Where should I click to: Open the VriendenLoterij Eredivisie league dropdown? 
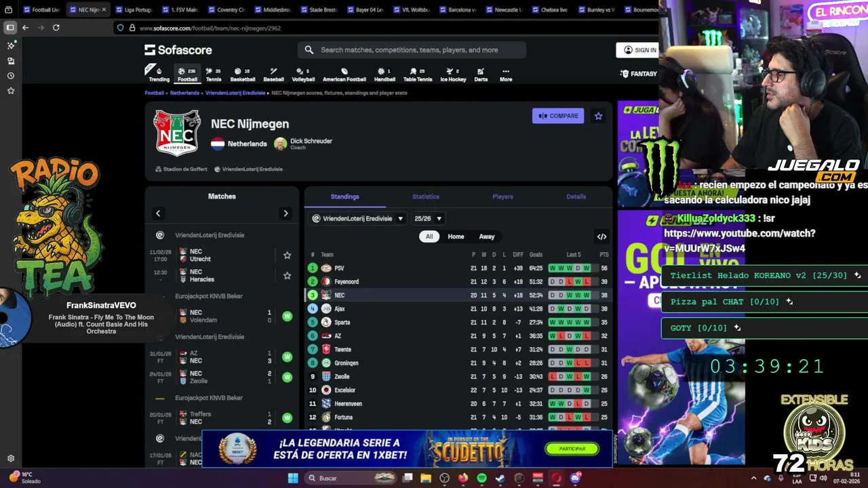[x=358, y=218]
